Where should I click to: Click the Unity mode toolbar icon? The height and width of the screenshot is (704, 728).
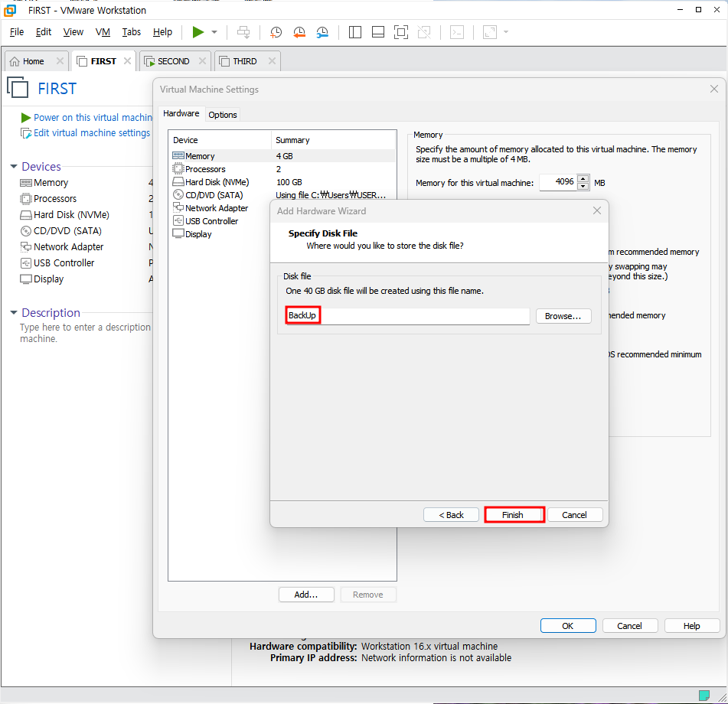[424, 32]
